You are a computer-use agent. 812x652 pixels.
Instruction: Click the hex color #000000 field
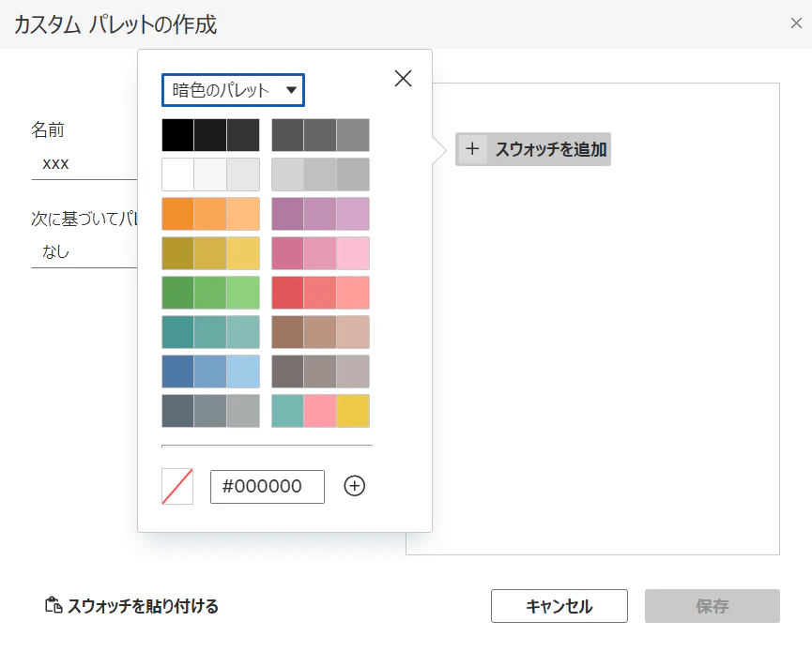click(268, 486)
